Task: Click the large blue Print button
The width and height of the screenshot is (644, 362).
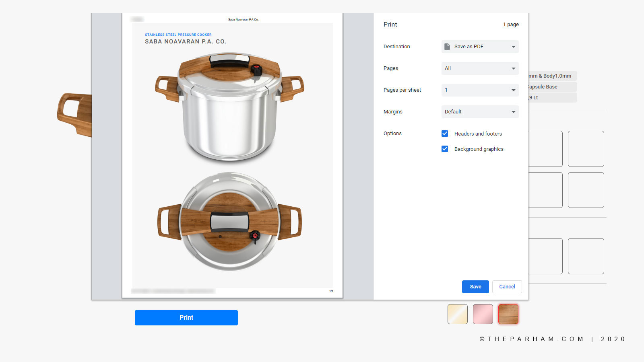Action: click(186, 318)
